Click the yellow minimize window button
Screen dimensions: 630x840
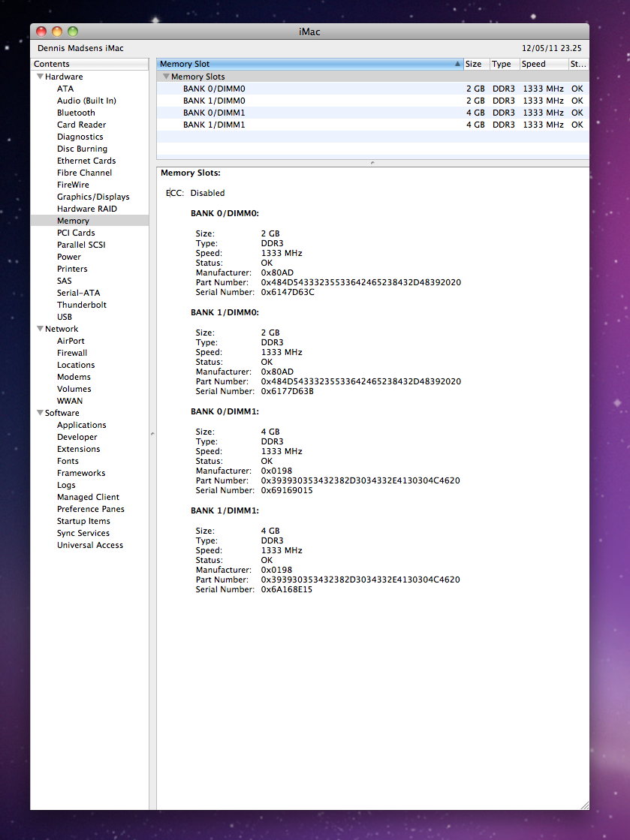[57, 32]
